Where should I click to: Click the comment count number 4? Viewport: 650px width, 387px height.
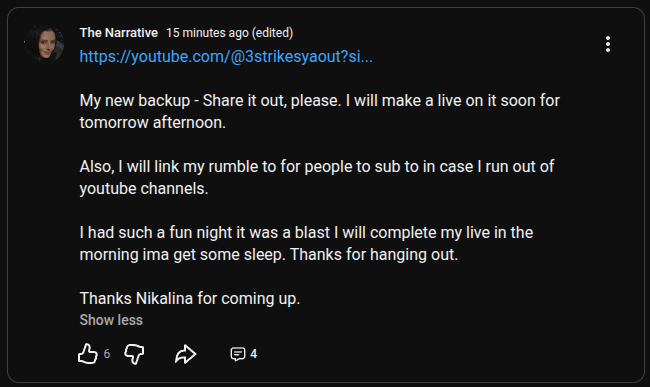point(254,354)
